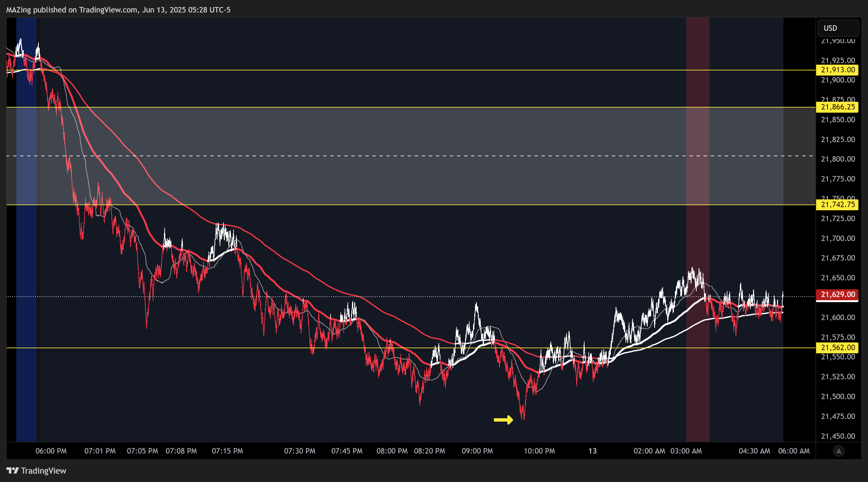Click the 04:30 AM time axis label

click(754, 451)
